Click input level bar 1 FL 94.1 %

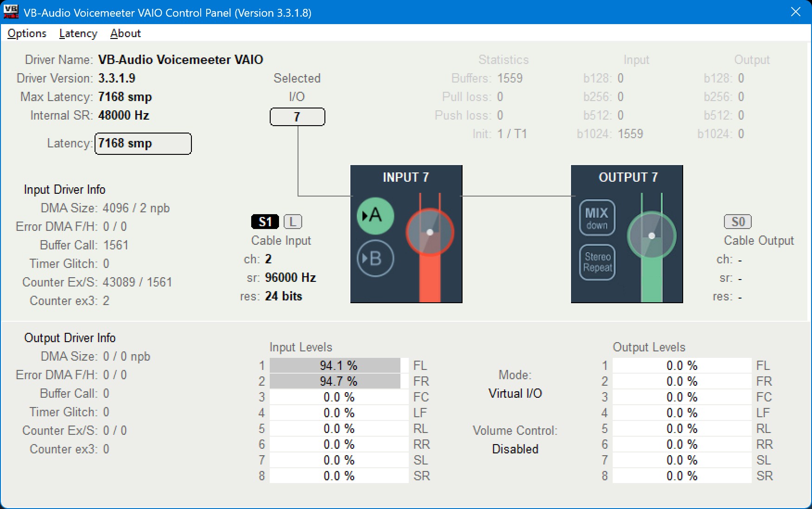339,365
